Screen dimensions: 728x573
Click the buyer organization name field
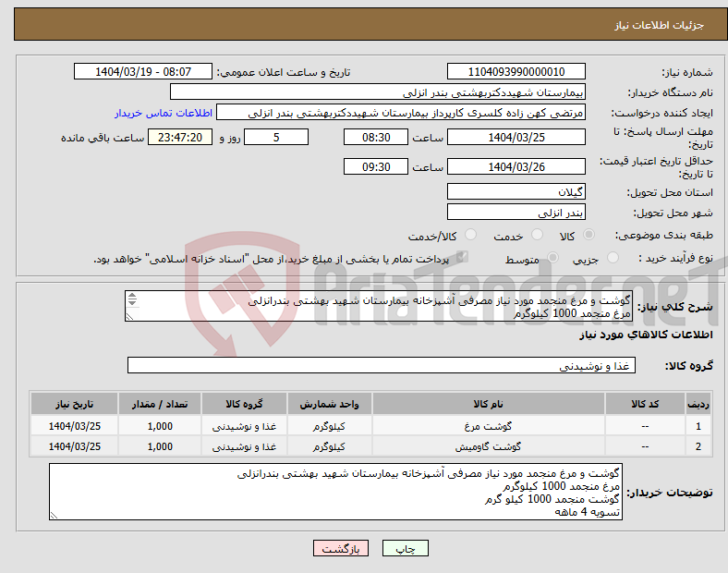[x=378, y=91]
